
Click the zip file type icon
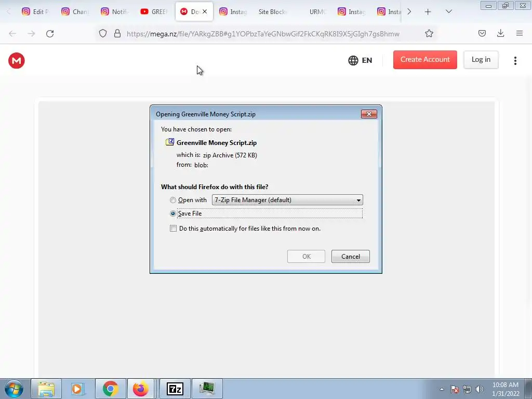[170, 142]
